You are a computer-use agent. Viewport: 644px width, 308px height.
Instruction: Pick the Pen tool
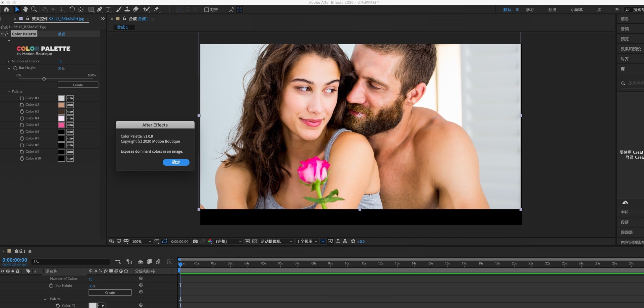tap(100, 9)
